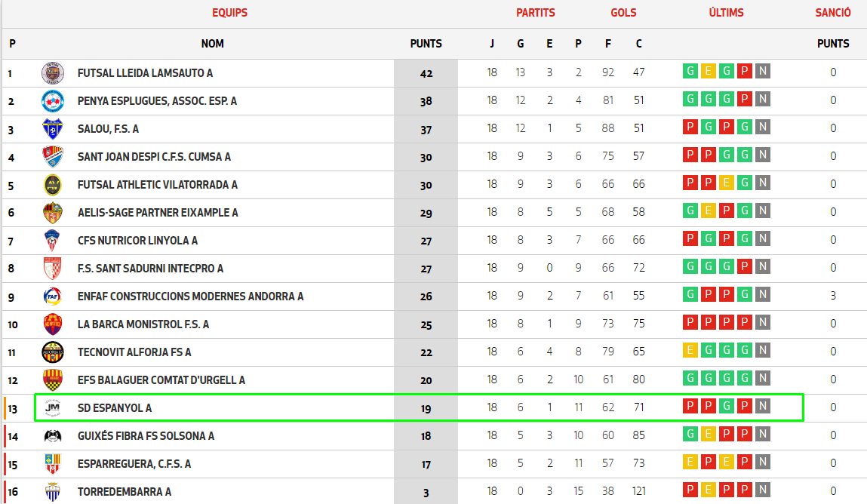The image size is (867, 504).
Task: Click the shaded 42 points cell for Lleida
Action: 426,72
